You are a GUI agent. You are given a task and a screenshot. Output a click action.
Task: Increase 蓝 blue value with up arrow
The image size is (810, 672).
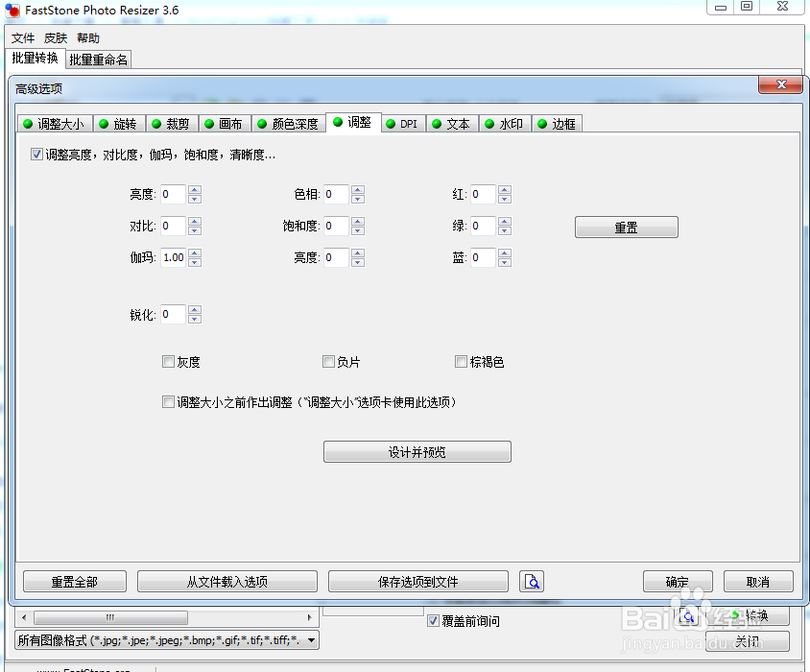tap(505, 252)
